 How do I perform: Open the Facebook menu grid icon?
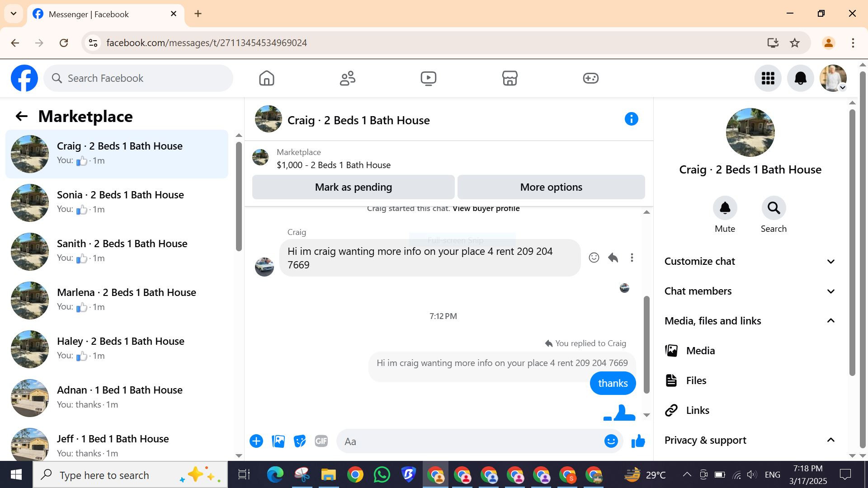(768, 78)
